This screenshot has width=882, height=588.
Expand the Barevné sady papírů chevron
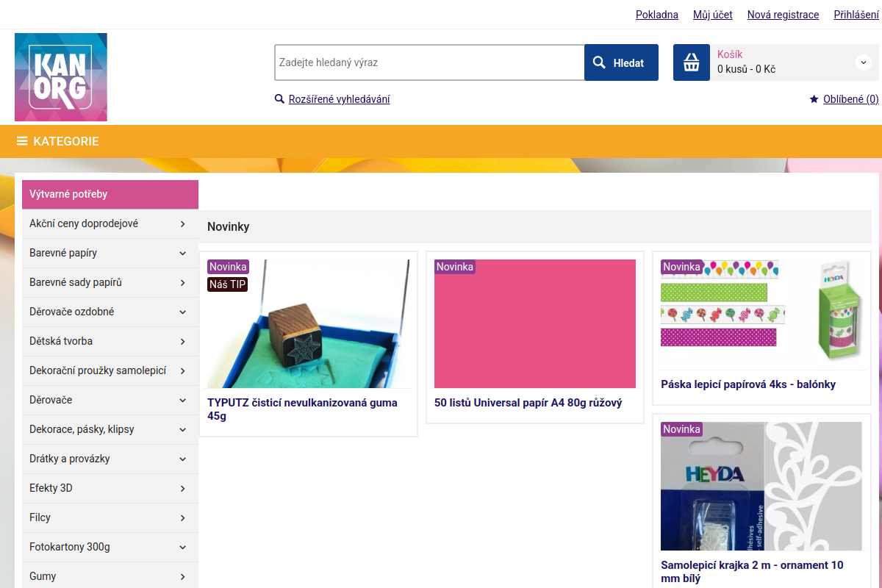pos(183,282)
